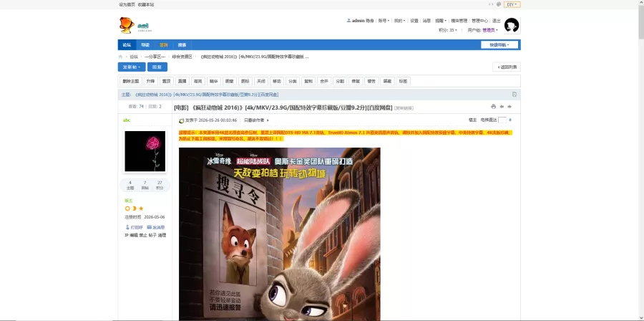This screenshot has height=321, width=644.
Task: Expand 只看该作者 author filter arrow
Action: click(x=268, y=120)
